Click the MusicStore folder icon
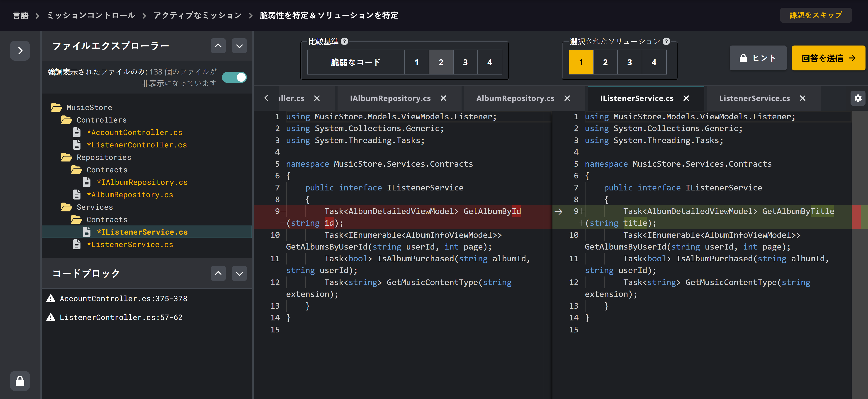Viewport: 868px width, 399px height. point(57,107)
